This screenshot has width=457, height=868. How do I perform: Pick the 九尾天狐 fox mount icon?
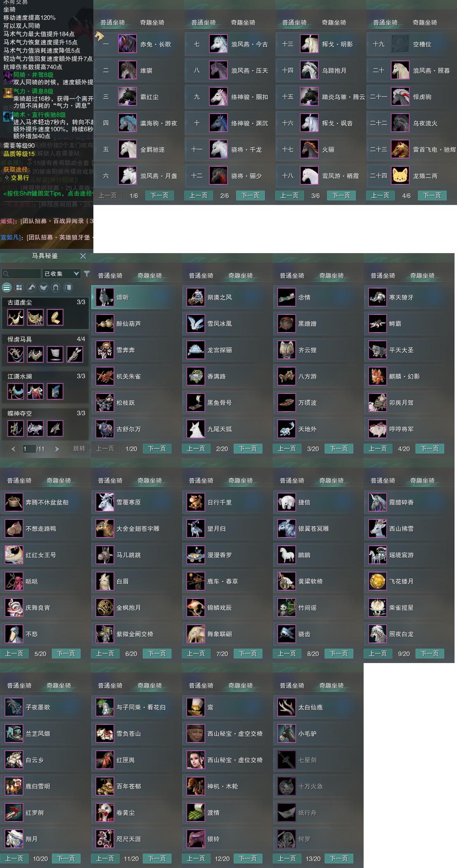click(x=196, y=429)
